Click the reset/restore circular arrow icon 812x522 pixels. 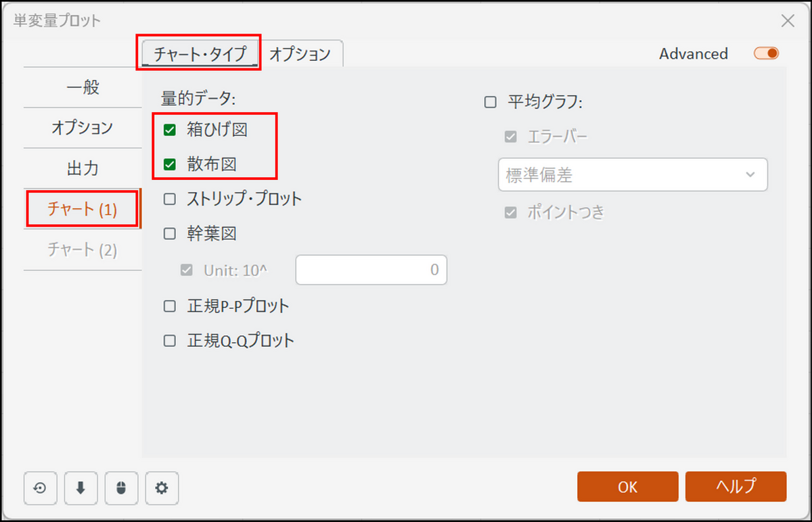pyautogui.click(x=40, y=488)
